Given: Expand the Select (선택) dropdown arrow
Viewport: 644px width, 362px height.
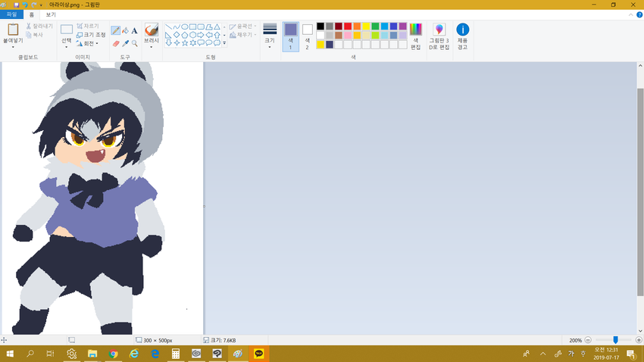Looking at the screenshot, I should tap(67, 47).
